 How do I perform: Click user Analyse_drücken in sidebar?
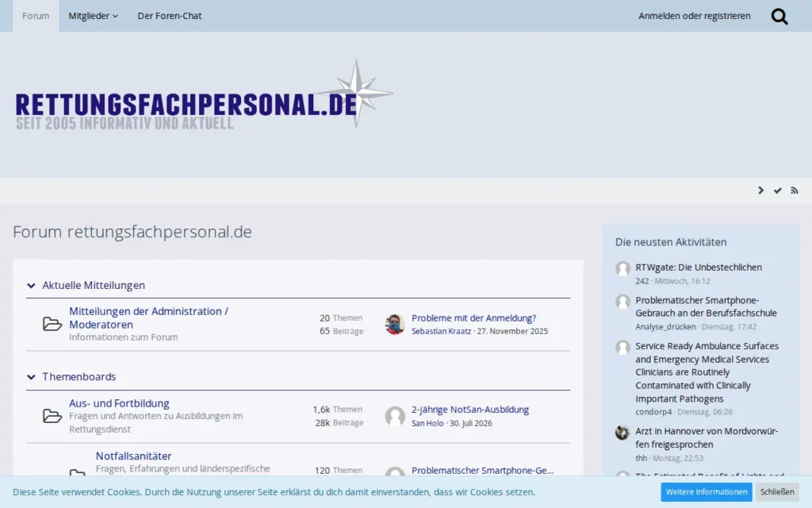(665, 326)
